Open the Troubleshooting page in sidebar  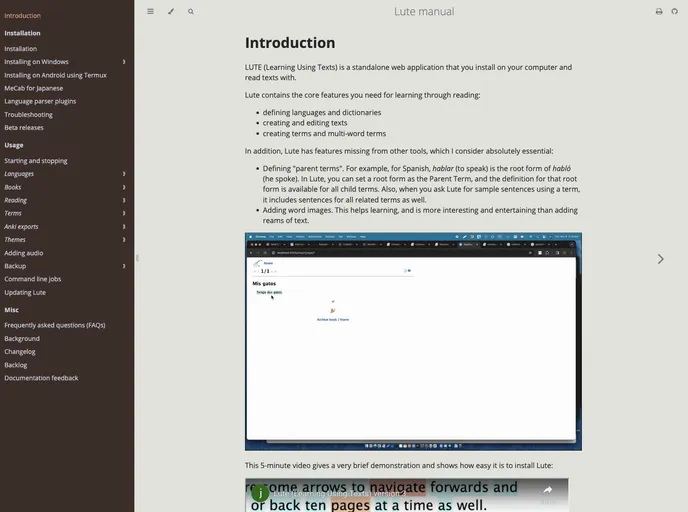coord(28,115)
